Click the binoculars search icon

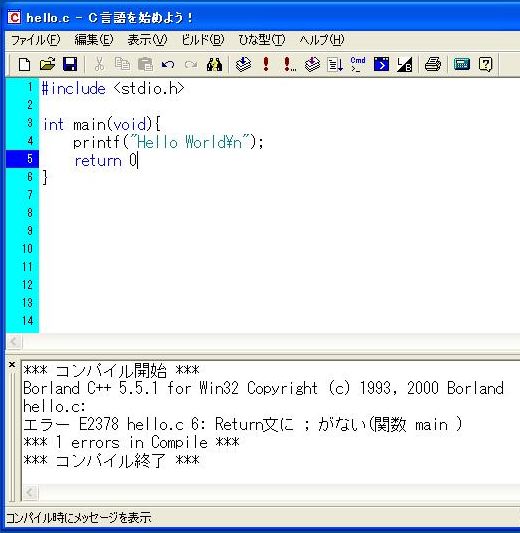(x=214, y=64)
